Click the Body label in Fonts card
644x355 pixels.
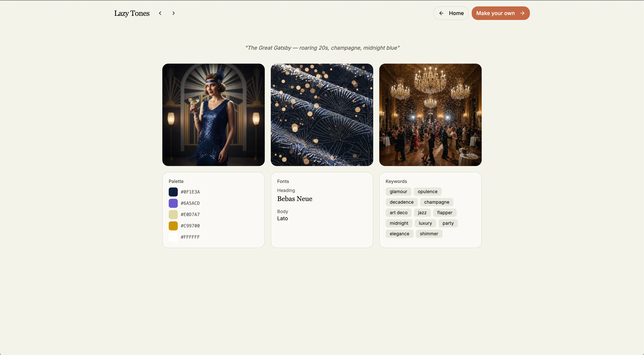(282, 212)
